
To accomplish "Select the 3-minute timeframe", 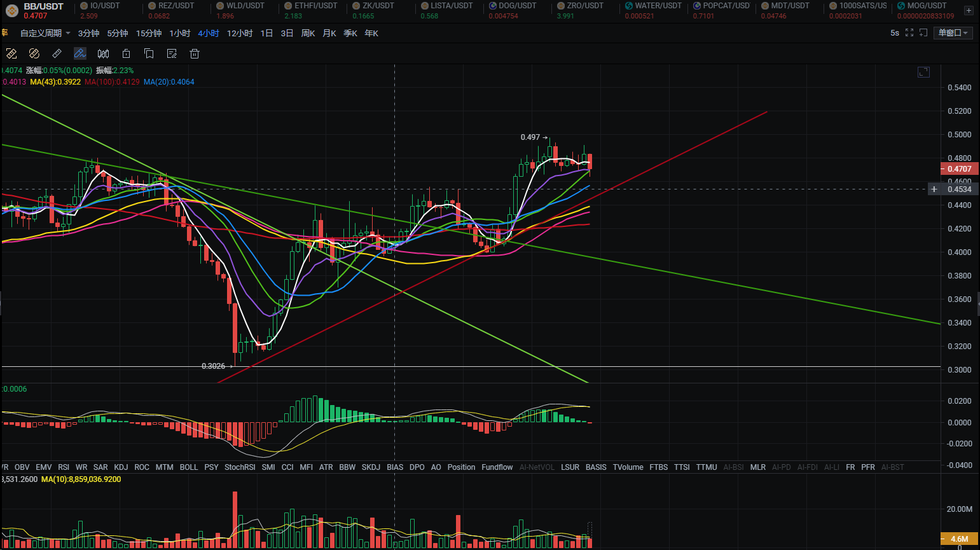I will tap(88, 33).
